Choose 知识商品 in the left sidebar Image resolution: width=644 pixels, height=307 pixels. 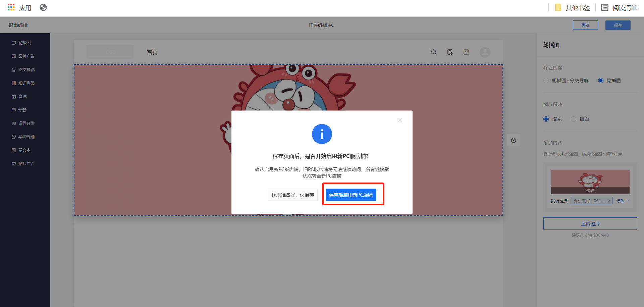pyautogui.click(x=23, y=83)
